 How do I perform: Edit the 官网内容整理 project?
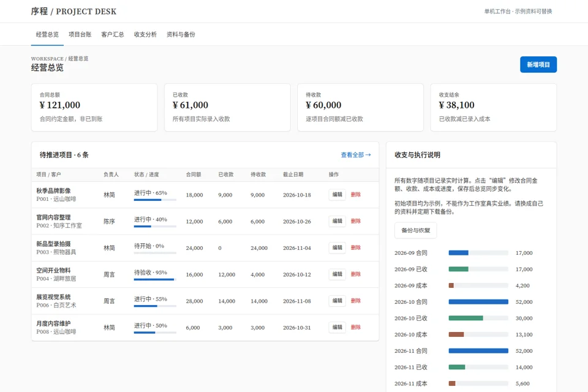pos(337,221)
